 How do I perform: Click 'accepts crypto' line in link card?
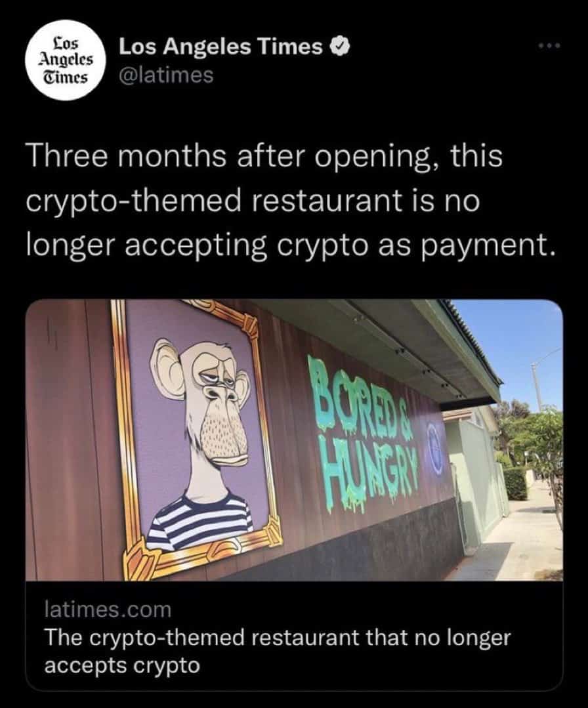(122, 665)
